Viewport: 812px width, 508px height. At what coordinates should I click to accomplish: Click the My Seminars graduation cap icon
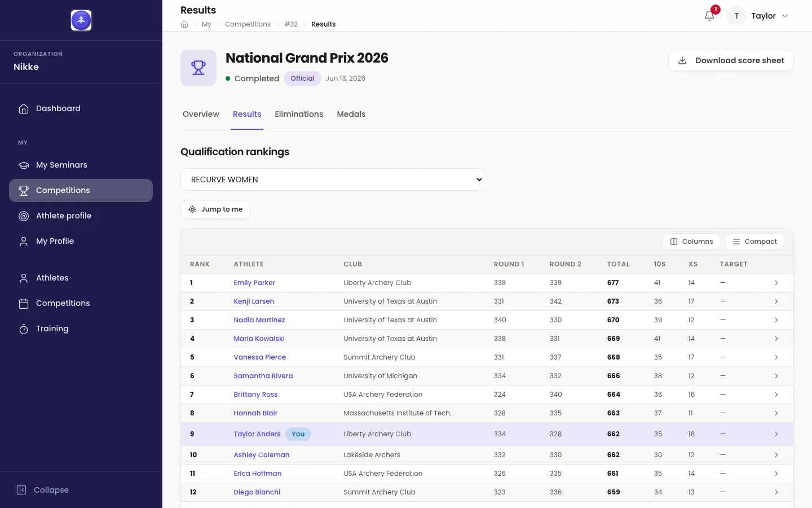24,165
